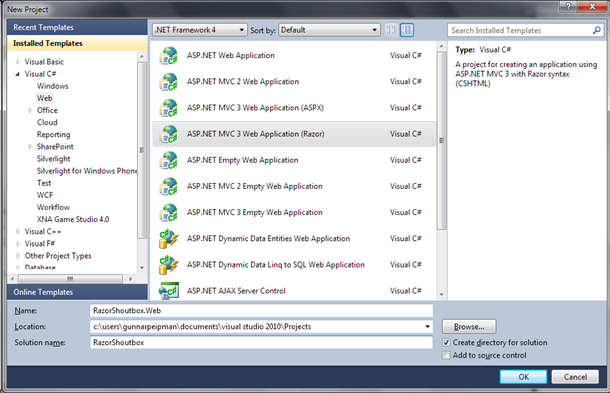Click the ASP.NET AJAX Server Control icon
The height and width of the screenshot is (393, 610).
(x=168, y=291)
